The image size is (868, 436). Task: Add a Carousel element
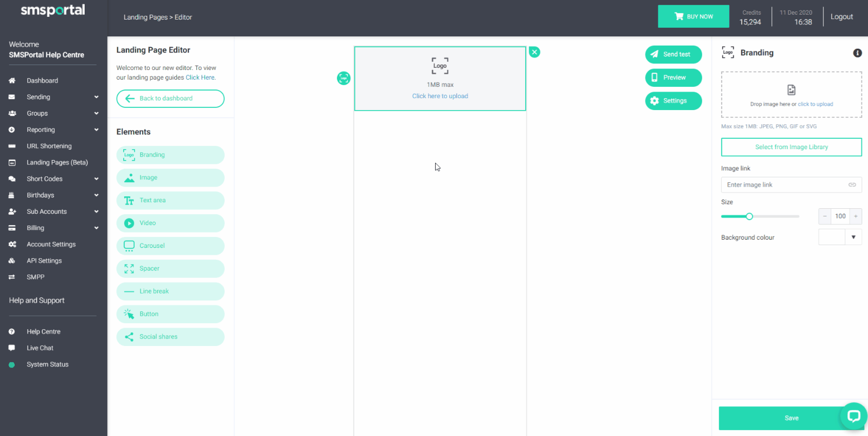coord(170,246)
